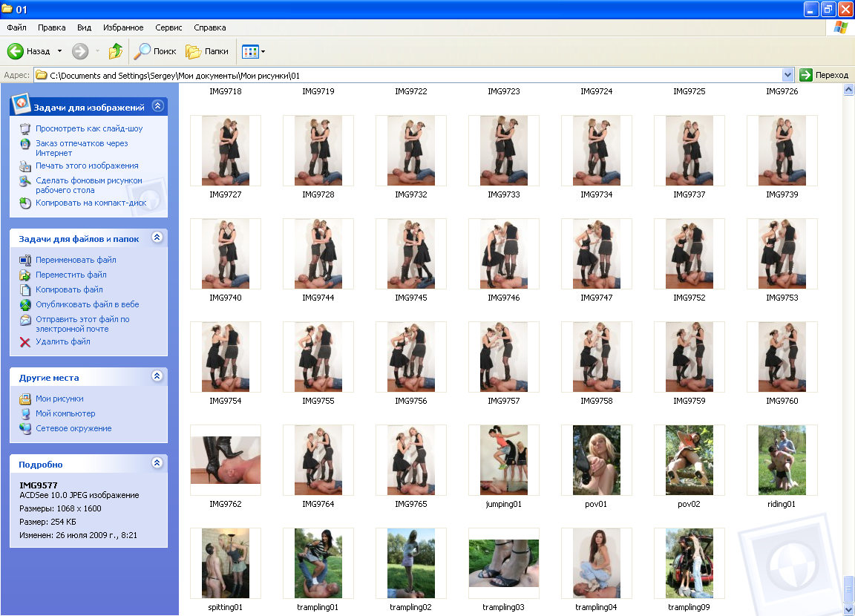Expand the view mode dropdown arrow
855x616 pixels.
[x=263, y=52]
